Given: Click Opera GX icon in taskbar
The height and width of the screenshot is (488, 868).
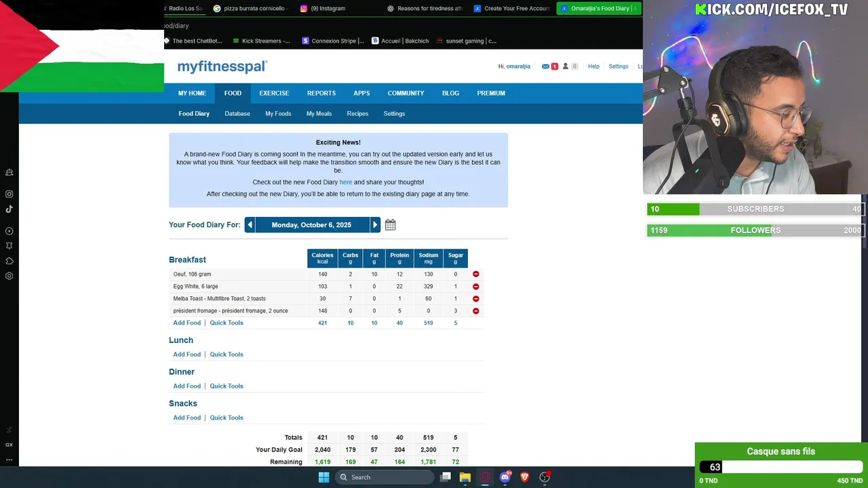Looking at the screenshot, I should [x=485, y=477].
